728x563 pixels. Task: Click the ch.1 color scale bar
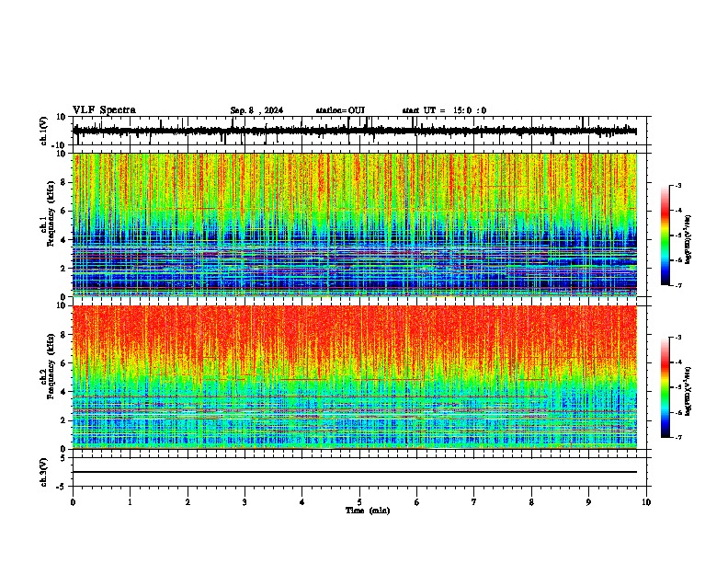665,236
